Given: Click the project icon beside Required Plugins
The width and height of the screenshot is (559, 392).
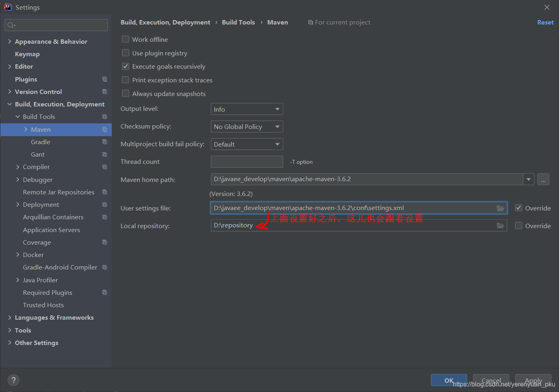Looking at the screenshot, I should pos(104,292).
